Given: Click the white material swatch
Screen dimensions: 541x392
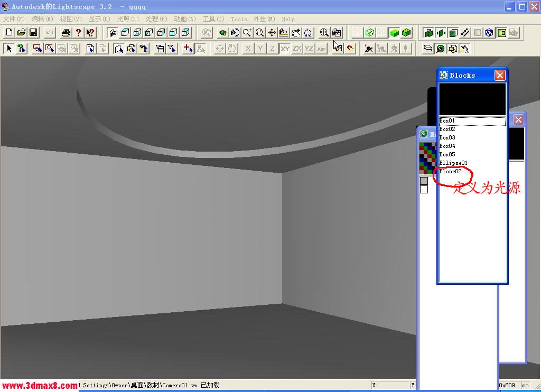Looking at the screenshot, I should pos(424,190).
